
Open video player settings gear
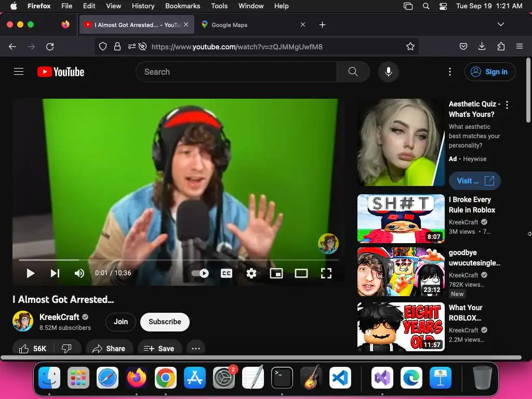coord(251,273)
